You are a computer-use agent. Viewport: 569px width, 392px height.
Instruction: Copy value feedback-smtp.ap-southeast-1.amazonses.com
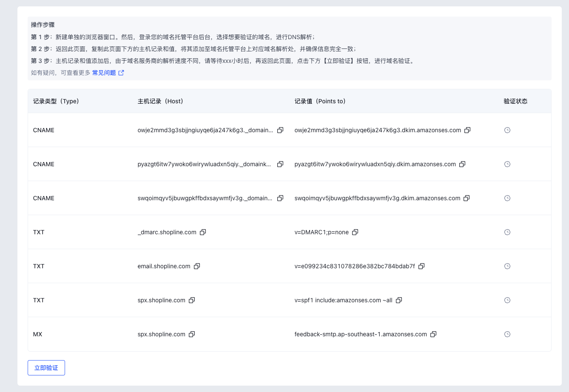[433, 334]
